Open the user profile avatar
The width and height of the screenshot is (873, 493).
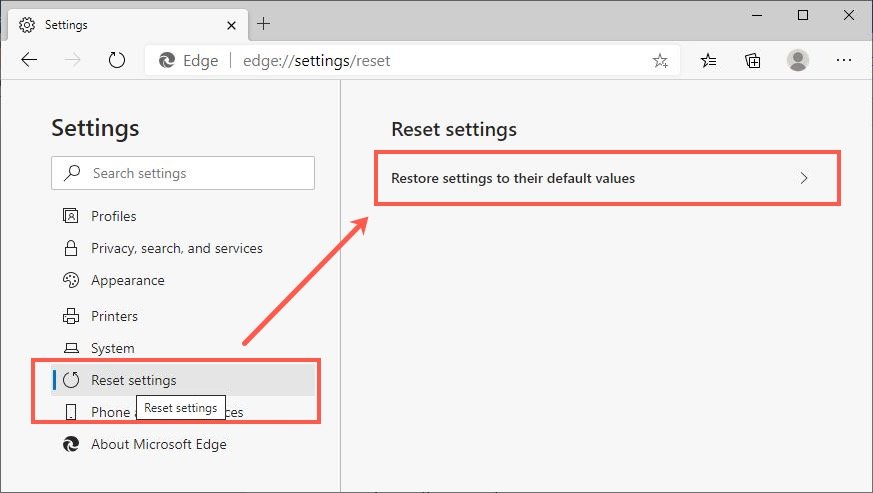click(797, 61)
